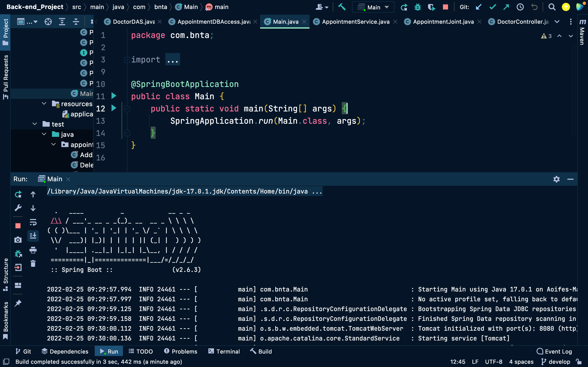Screen dimensions: 588x367
Task: Expand all in Project panel
Action: (62, 22)
